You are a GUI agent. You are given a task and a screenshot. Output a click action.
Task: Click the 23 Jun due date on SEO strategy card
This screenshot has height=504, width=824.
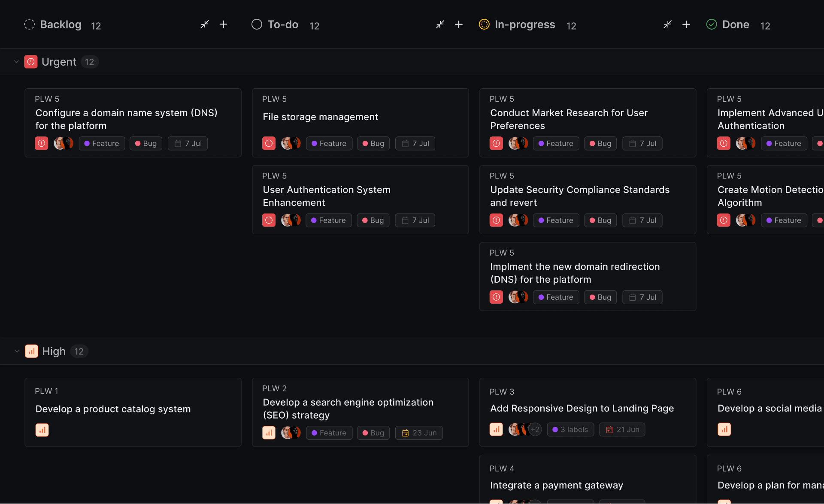(419, 433)
